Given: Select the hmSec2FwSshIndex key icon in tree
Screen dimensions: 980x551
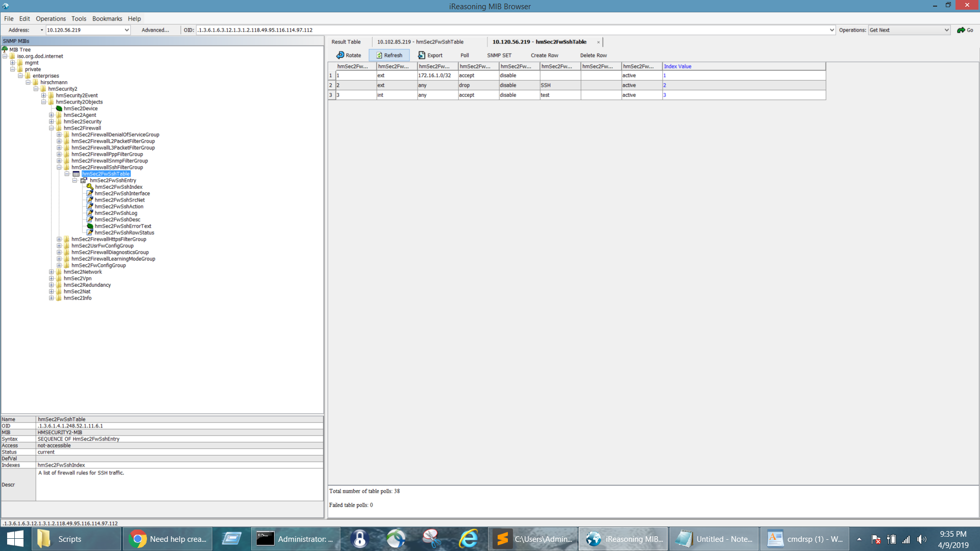Looking at the screenshot, I should click(90, 187).
